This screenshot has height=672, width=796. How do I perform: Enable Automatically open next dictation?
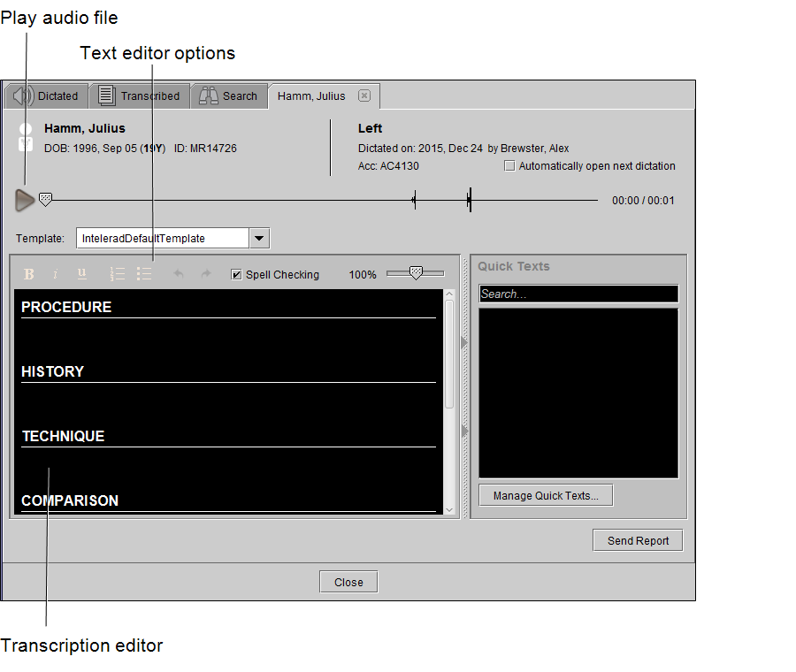pyautogui.click(x=509, y=165)
